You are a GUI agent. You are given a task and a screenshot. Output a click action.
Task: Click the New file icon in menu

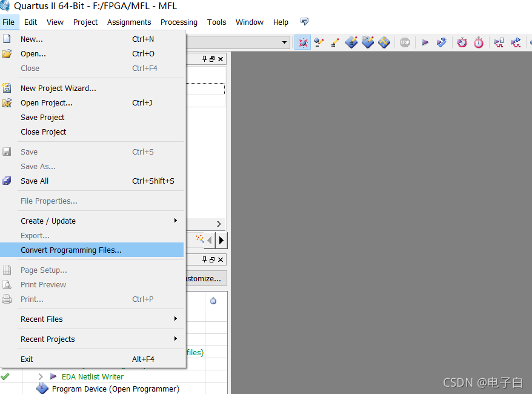tap(7, 39)
